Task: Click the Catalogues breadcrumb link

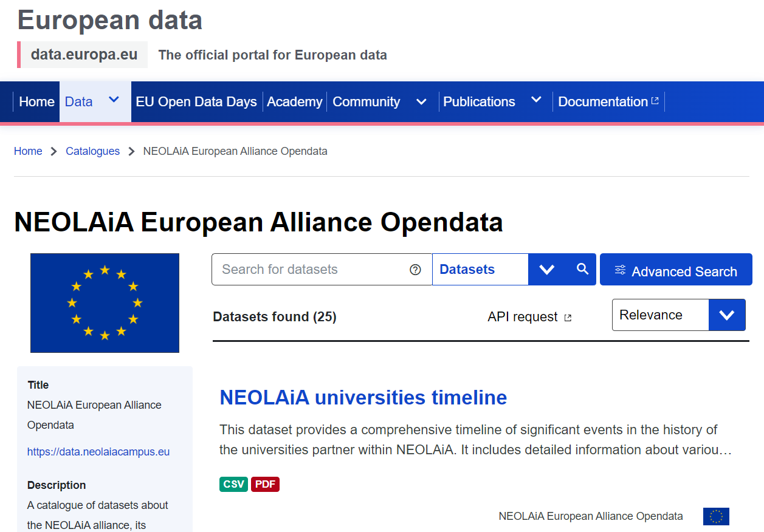Action: (x=92, y=151)
